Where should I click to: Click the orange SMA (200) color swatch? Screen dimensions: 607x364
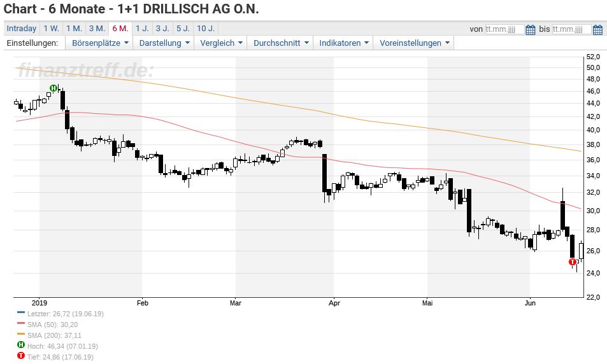coord(21,334)
